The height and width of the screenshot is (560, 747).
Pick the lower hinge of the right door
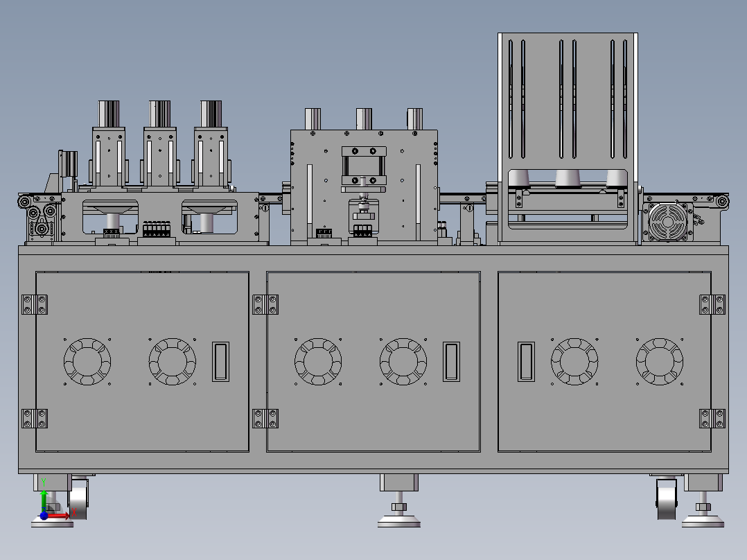pos(712,419)
